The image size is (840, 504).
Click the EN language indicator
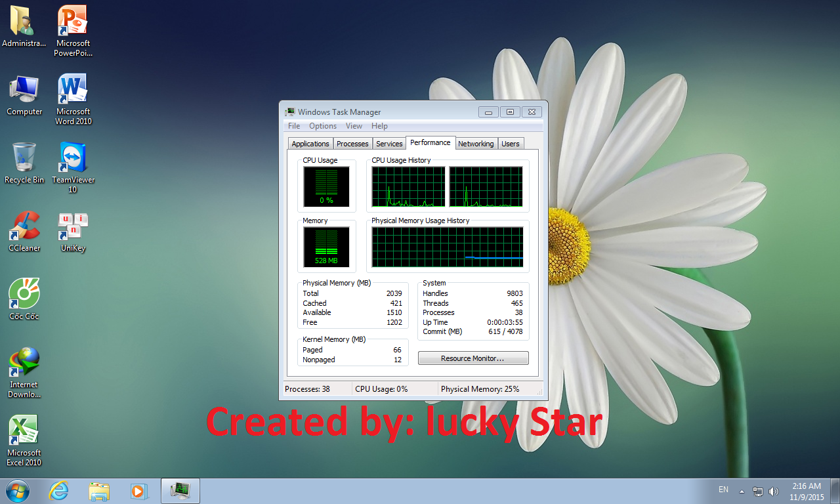pos(723,490)
